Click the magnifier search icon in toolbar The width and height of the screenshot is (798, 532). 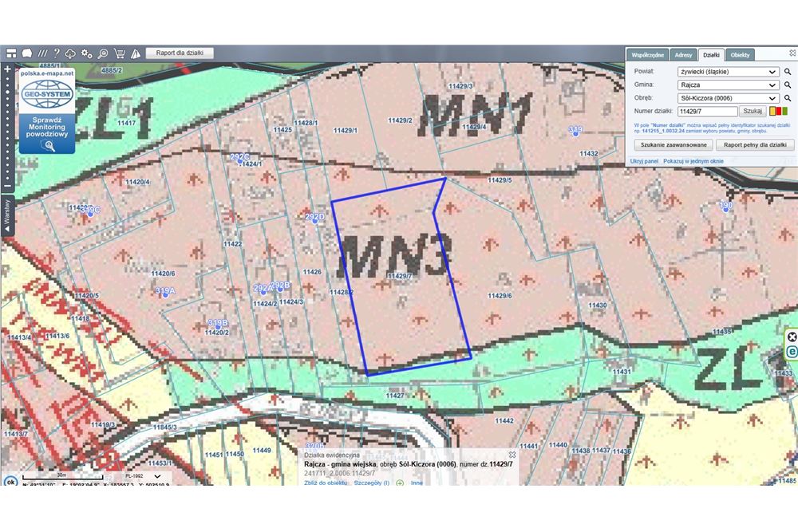click(x=103, y=53)
